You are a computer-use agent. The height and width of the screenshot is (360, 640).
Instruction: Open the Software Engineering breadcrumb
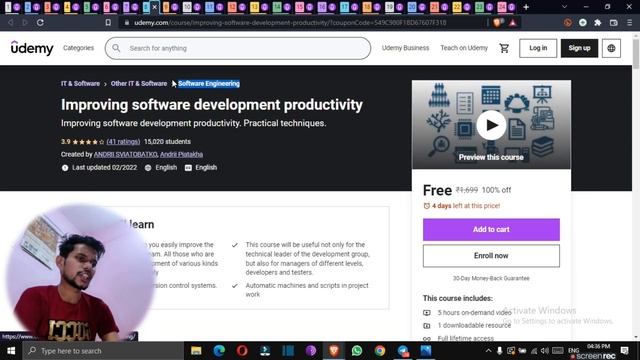point(209,83)
